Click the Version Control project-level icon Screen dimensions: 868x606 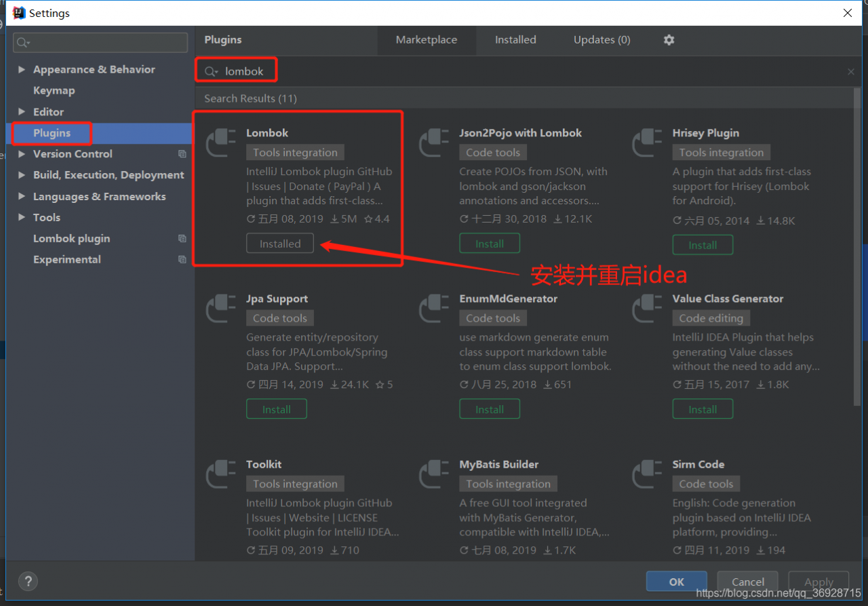(x=182, y=154)
